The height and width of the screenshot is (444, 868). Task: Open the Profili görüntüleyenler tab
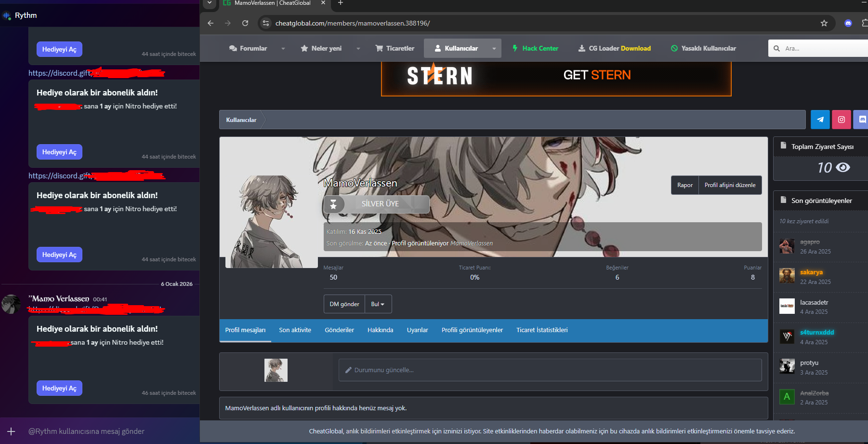coord(473,330)
